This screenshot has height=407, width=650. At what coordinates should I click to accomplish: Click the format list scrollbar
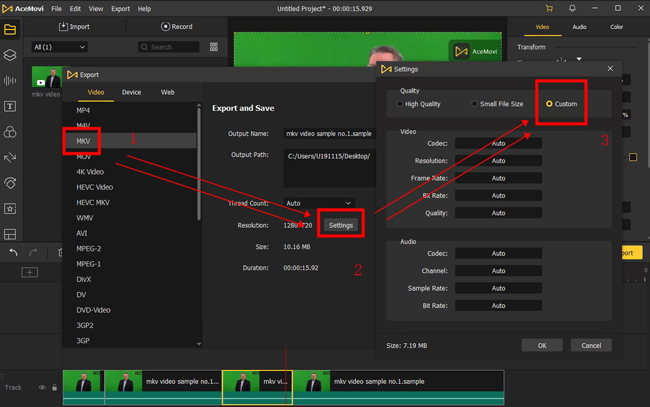199,164
